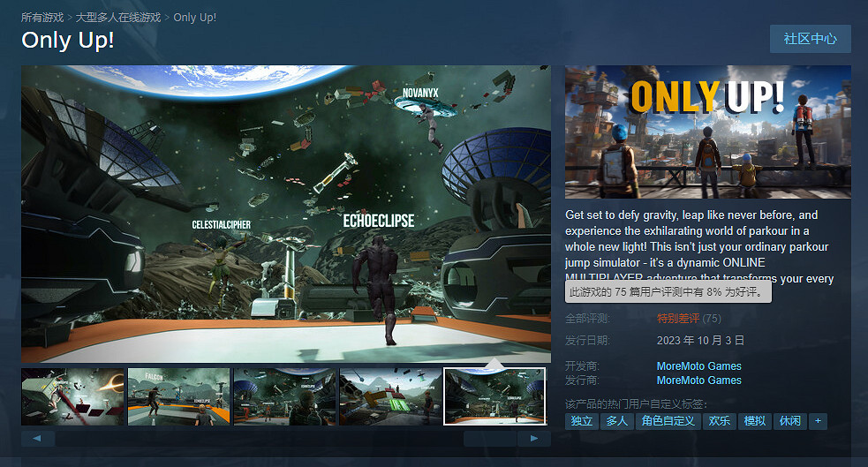
Task: Open the 大型多人在线游戏 breadcrumb category
Action: 118,18
